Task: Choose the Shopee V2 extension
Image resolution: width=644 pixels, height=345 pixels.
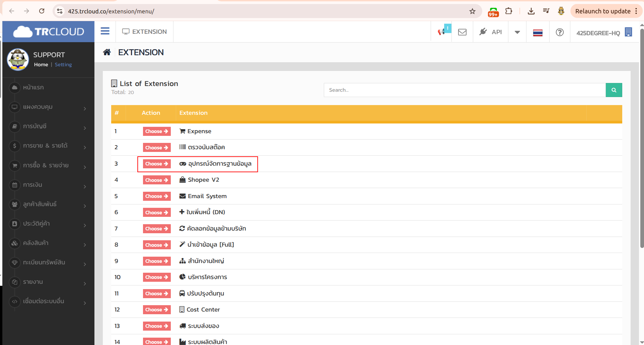Action: 156,180
